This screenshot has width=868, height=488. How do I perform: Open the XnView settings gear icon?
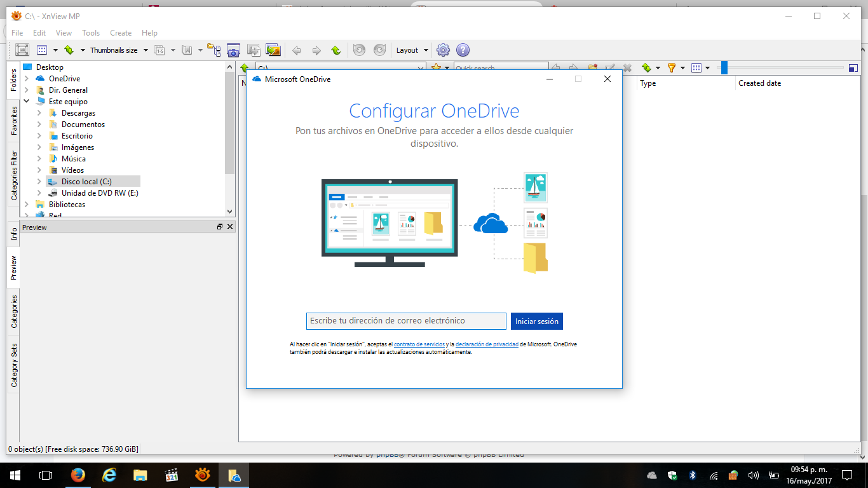tap(443, 50)
